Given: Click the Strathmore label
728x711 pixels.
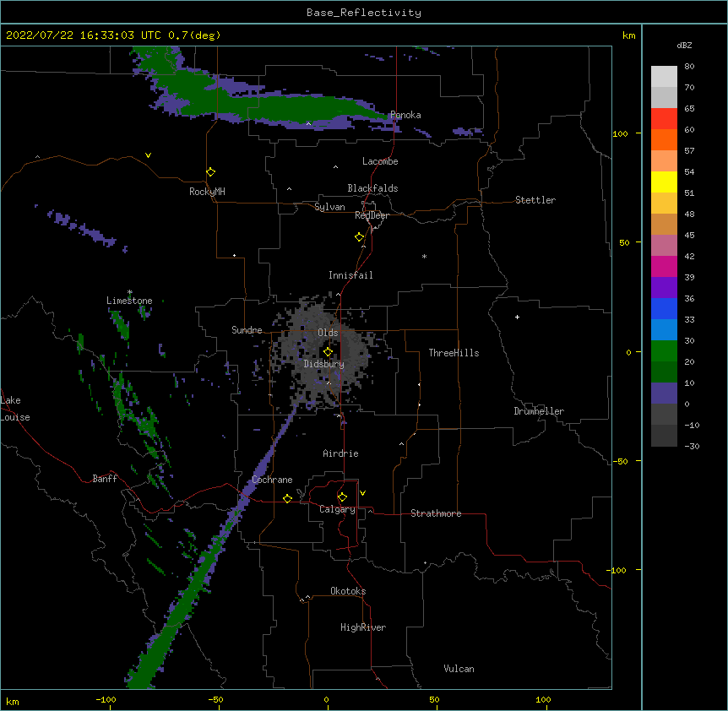Looking at the screenshot, I should (436, 513).
